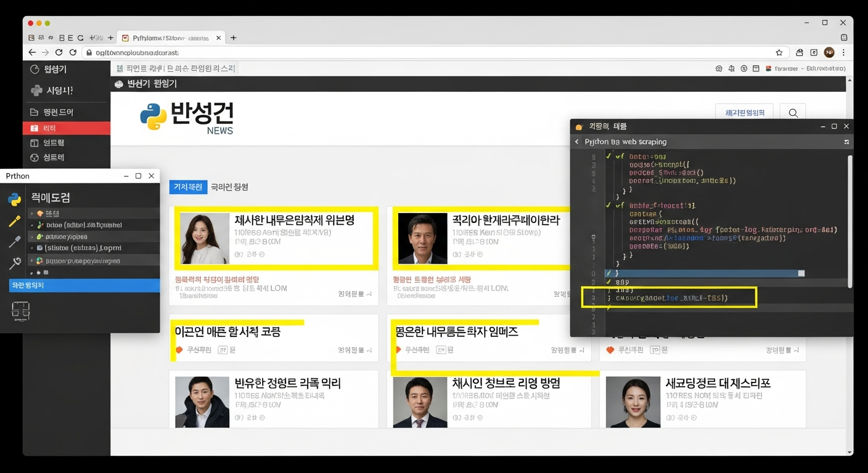
Task: Toggle the wrap control in the code panel header
Action: tap(846, 142)
